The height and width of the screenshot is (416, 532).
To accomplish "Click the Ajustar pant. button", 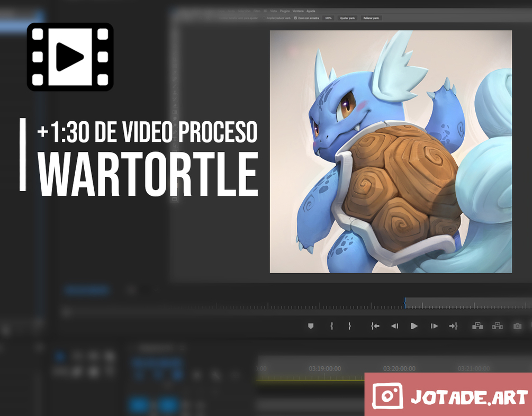I will pyautogui.click(x=347, y=18).
